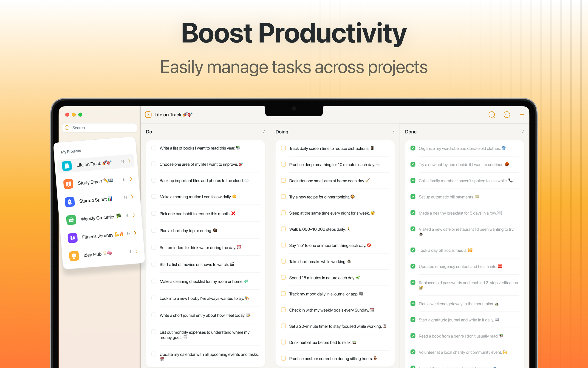Open 'Look into a new hobby' task
The width and height of the screenshot is (588, 368).
[x=204, y=298]
